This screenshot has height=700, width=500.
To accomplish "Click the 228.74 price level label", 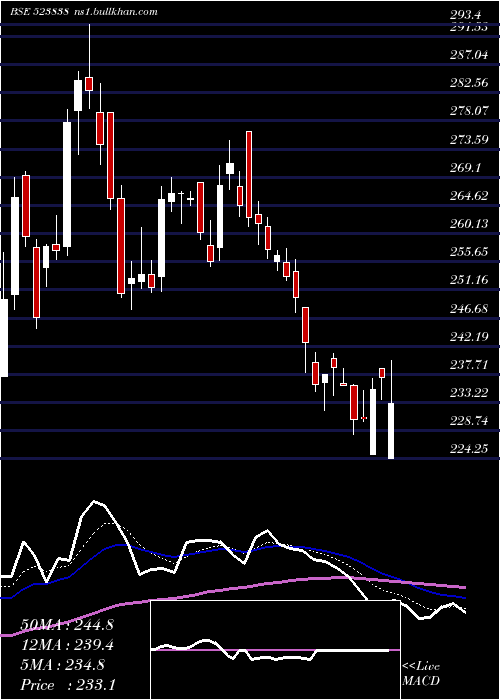I will pos(469,421).
